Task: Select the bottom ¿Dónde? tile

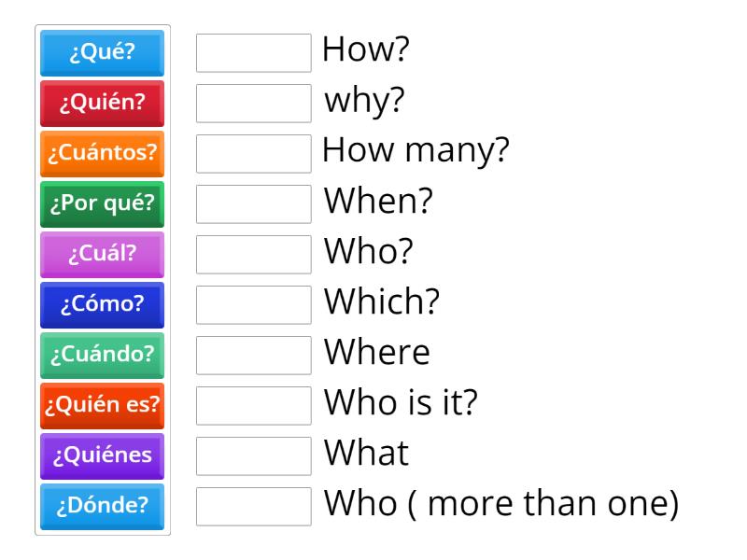Action: click(102, 507)
